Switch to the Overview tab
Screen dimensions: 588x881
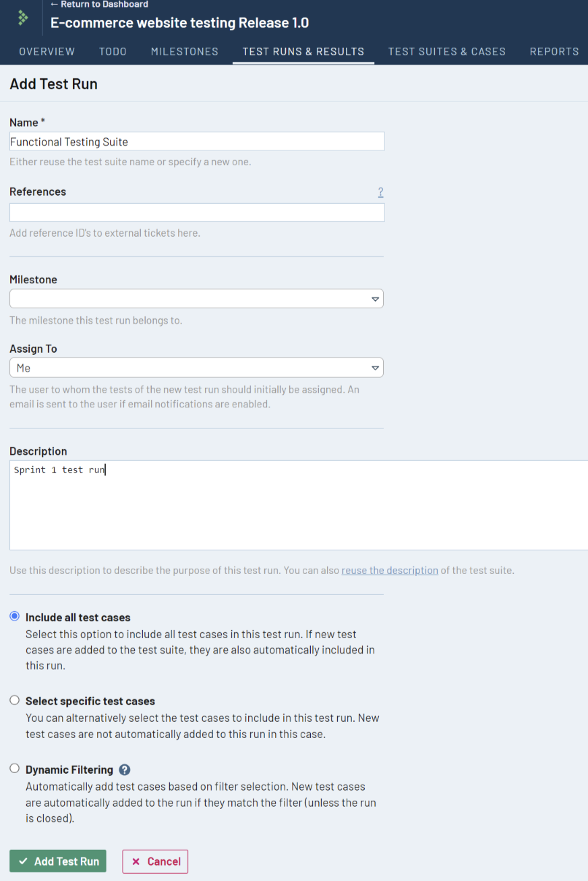(x=47, y=51)
